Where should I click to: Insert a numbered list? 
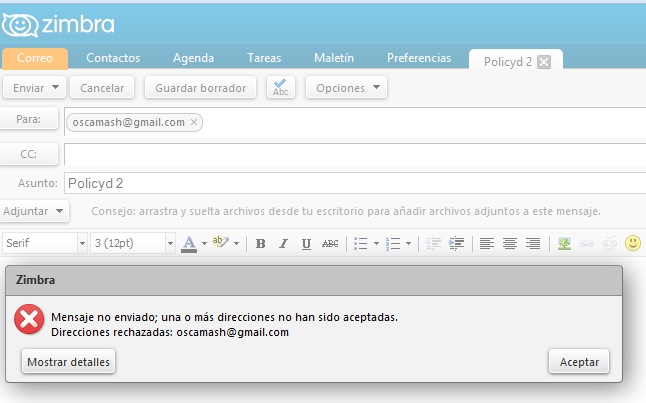click(x=393, y=244)
